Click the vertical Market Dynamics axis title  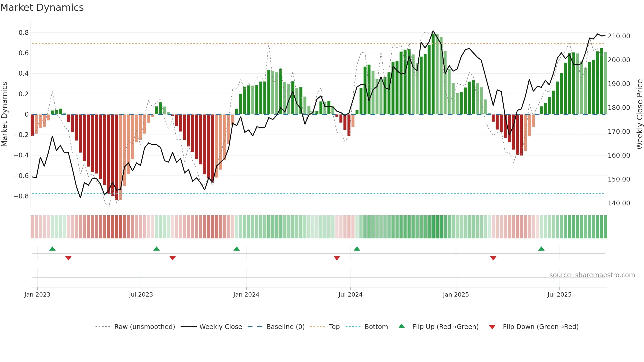pos(4,114)
